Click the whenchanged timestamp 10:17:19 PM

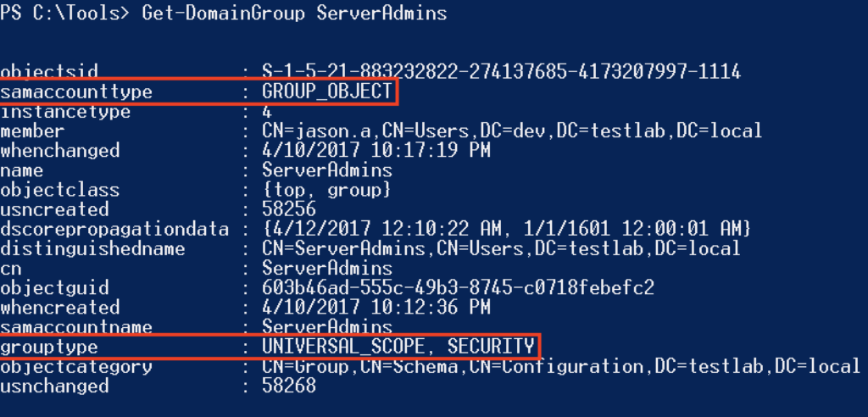[430, 151]
